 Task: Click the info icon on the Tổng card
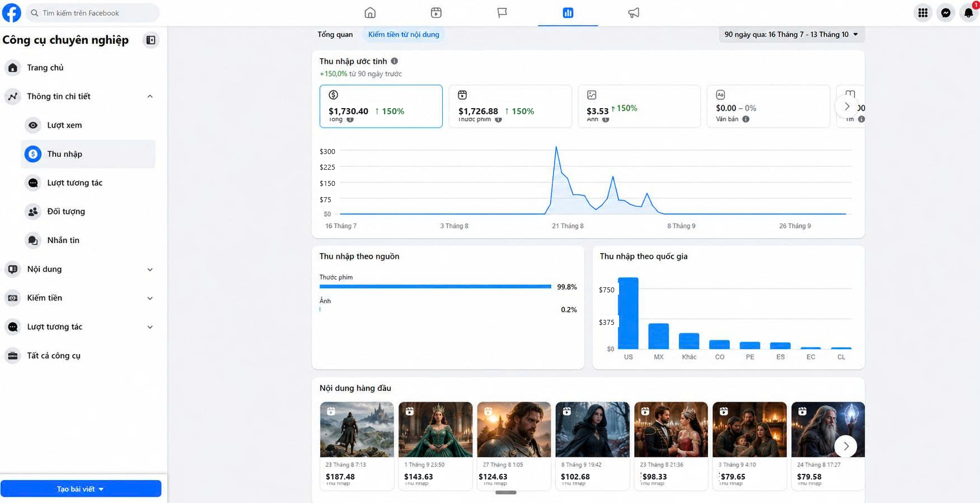pyautogui.click(x=350, y=119)
